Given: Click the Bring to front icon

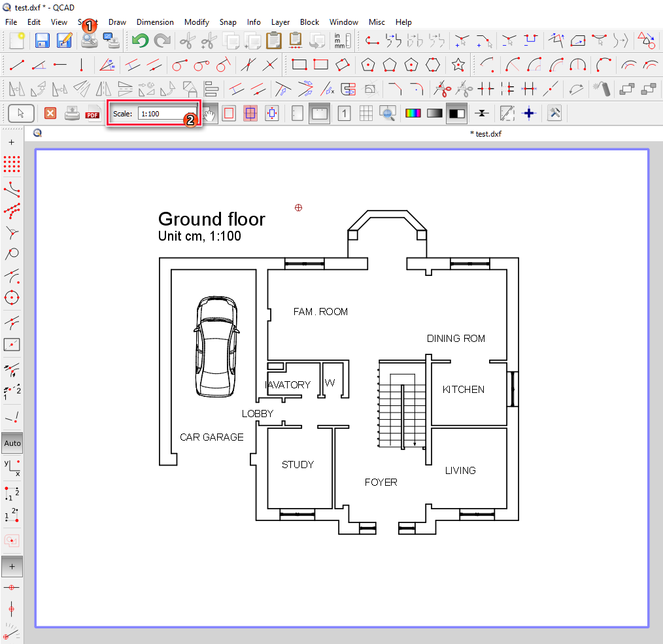Looking at the screenshot, I should pyautogui.click(x=626, y=89).
